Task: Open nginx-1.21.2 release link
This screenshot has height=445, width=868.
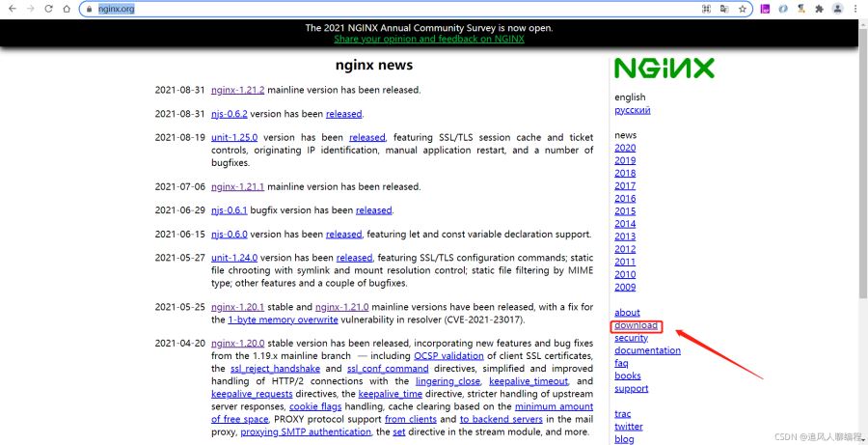Action: 237,90
